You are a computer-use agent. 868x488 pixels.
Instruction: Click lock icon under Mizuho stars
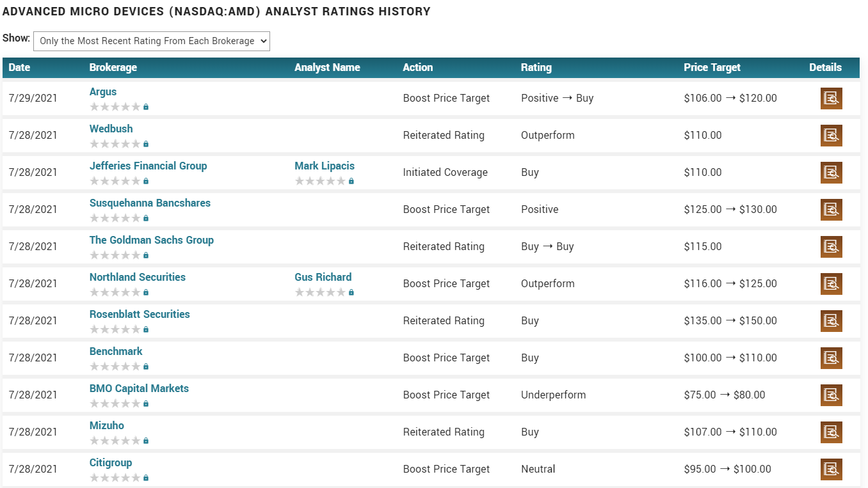pos(146,441)
